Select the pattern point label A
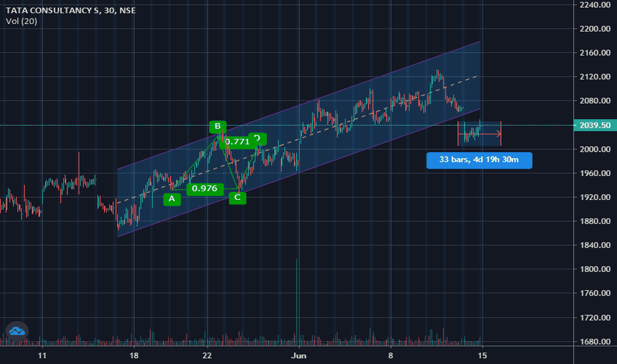 coord(172,199)
